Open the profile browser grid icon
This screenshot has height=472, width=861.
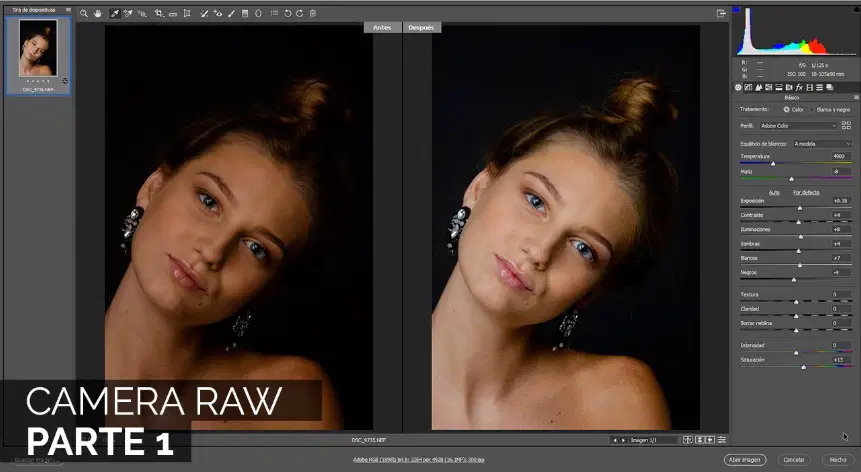846,126
